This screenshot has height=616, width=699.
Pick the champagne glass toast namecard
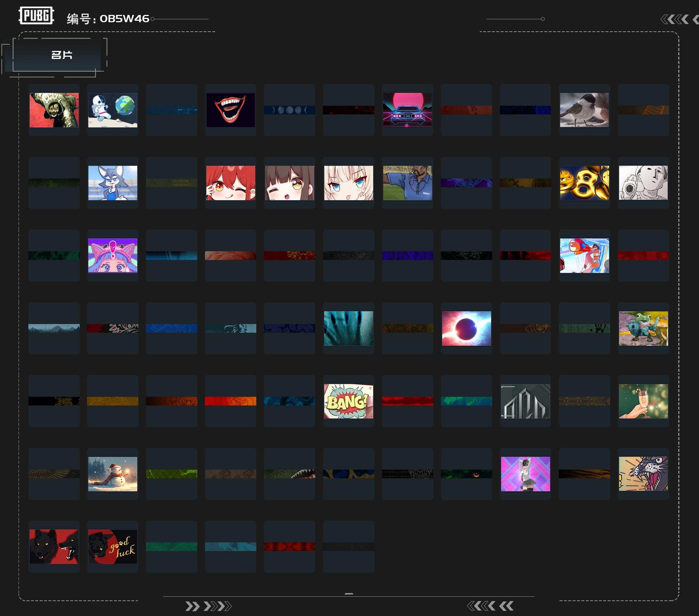point(643,401)
